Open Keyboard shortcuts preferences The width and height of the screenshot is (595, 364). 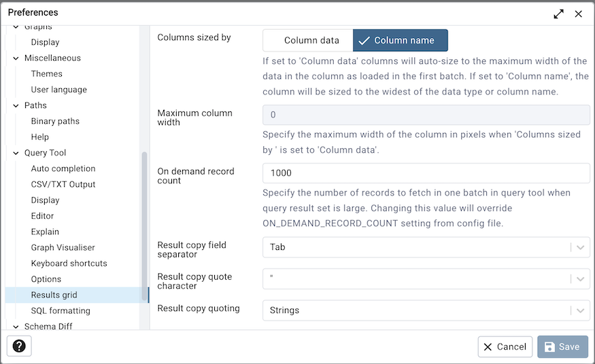pos(69,263)
